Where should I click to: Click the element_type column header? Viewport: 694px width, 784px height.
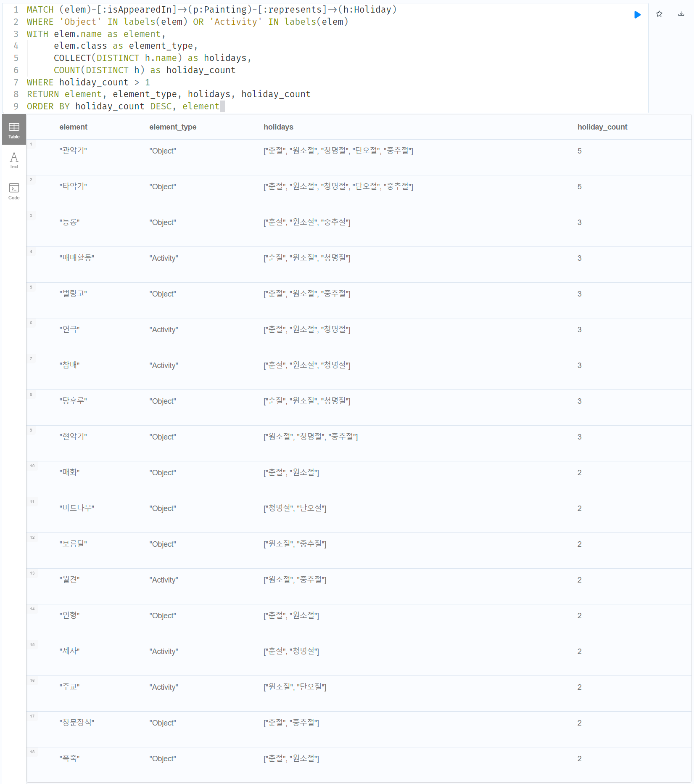click(x=172, y=127)
